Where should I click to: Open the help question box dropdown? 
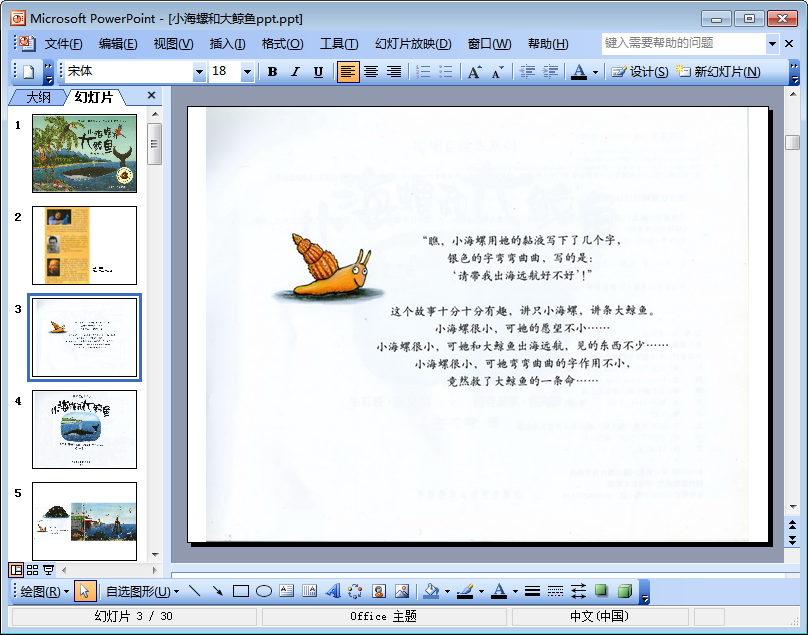(772, 44)
